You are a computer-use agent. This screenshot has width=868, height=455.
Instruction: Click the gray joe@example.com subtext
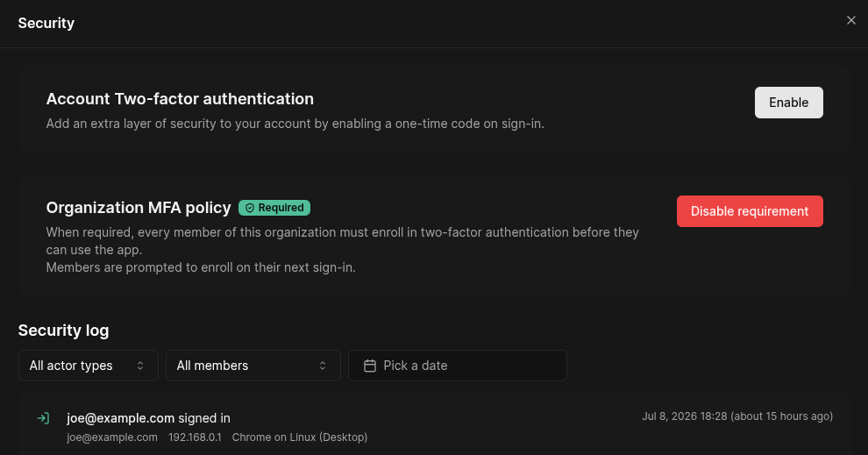(x=112, y=437)
